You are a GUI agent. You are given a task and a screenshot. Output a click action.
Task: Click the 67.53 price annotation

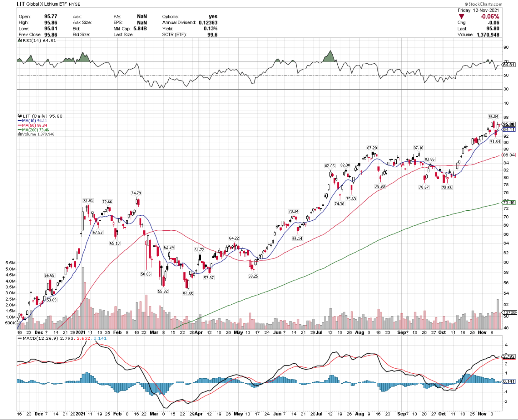coord(98,232)
